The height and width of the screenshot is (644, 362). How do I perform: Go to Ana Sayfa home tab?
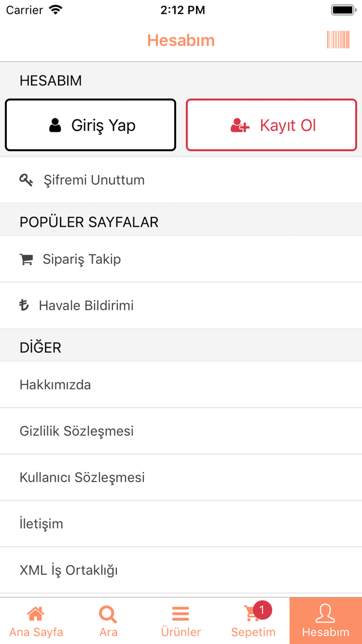[36, 621]
